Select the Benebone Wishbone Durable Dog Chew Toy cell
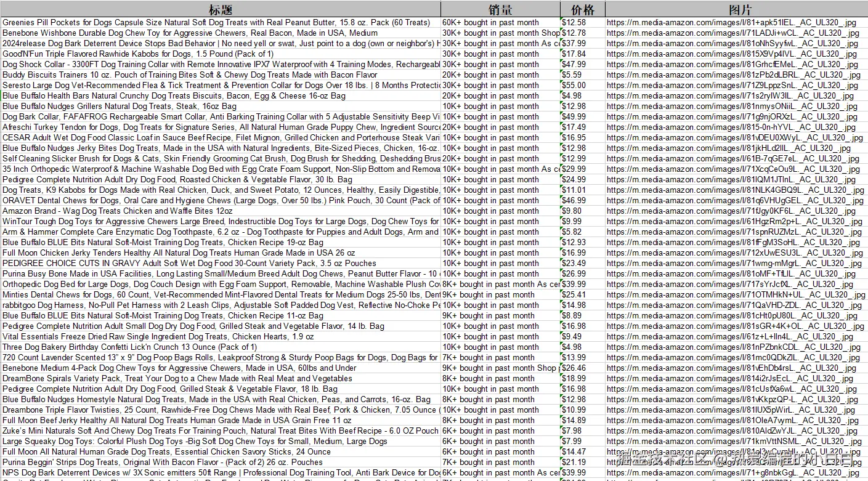This screenshot has height=481, width=868. tap(221, 33)
